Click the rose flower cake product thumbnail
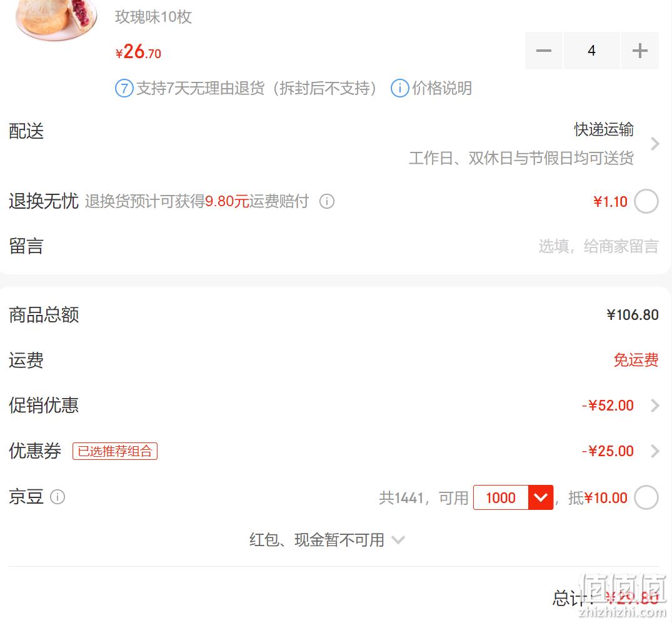 pos(56,19)
